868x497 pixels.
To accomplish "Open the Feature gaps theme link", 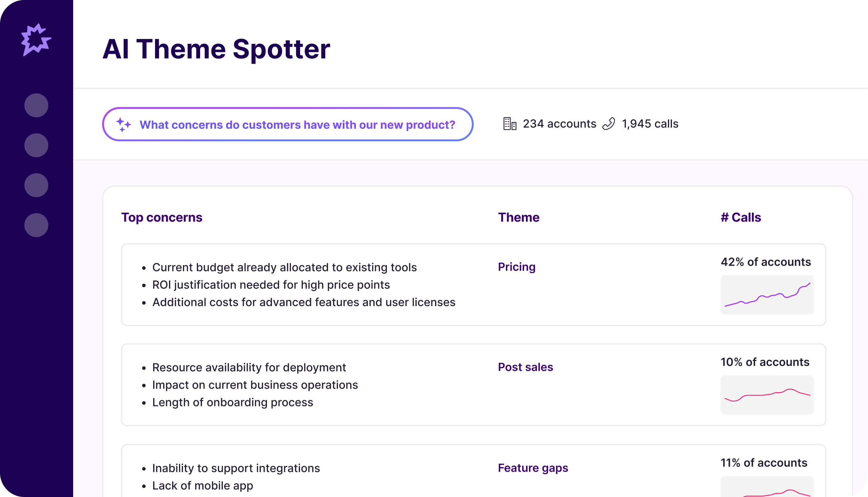I will click(x=533, y=468).
